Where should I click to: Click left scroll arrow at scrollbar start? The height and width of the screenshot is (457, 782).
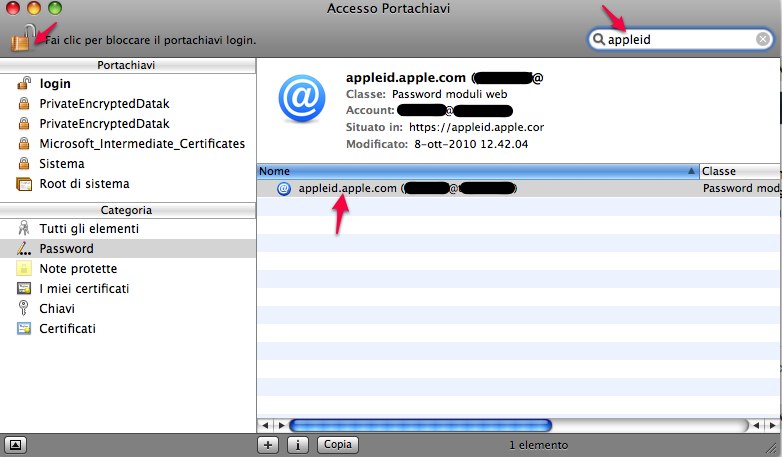point(265,425)
